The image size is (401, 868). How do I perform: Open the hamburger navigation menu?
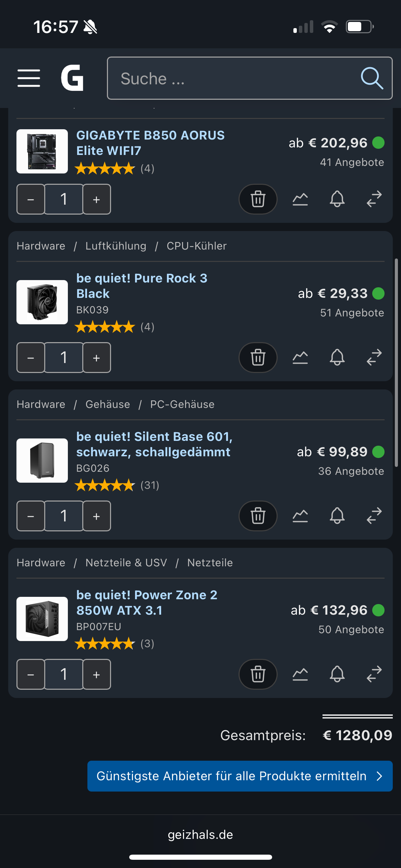[29, 78]
